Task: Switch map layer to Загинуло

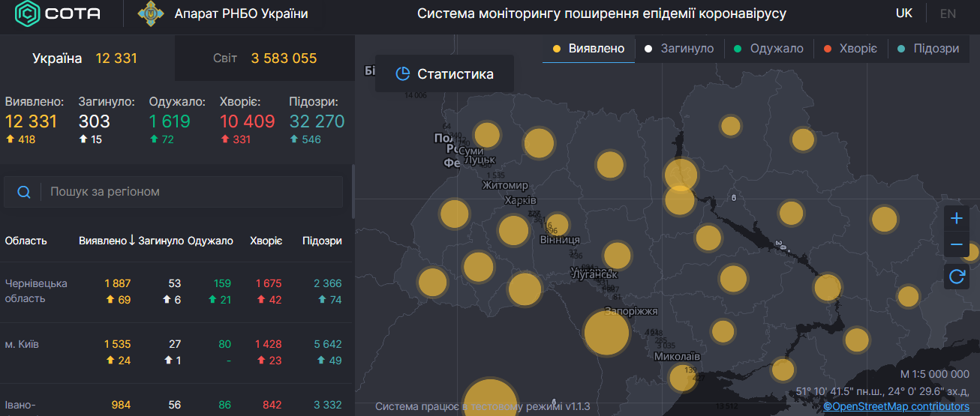Action: (679, 49)
